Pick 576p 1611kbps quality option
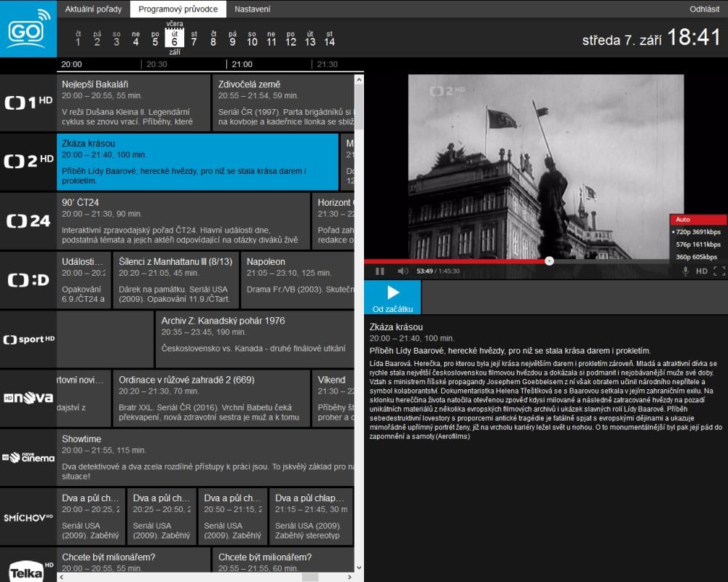 click(x=697, y=244)
